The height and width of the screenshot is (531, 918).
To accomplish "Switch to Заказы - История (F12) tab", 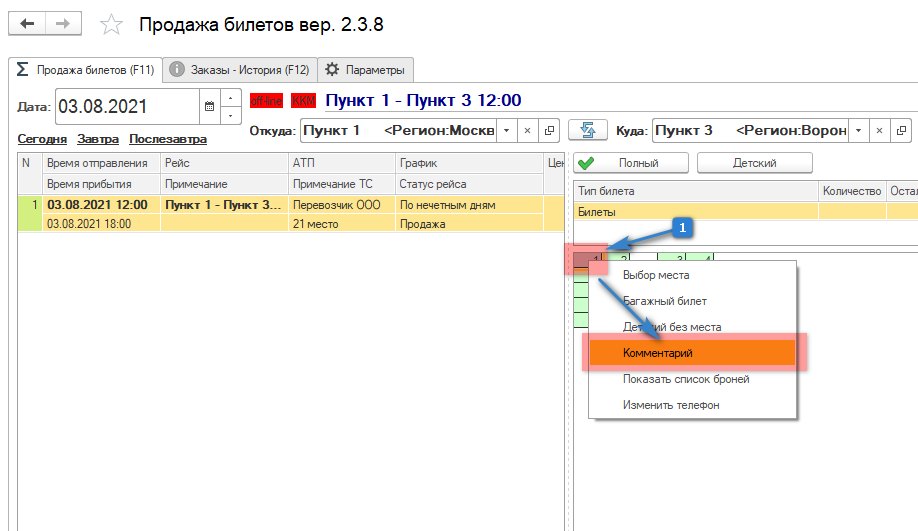I will [x=239, y=70].
